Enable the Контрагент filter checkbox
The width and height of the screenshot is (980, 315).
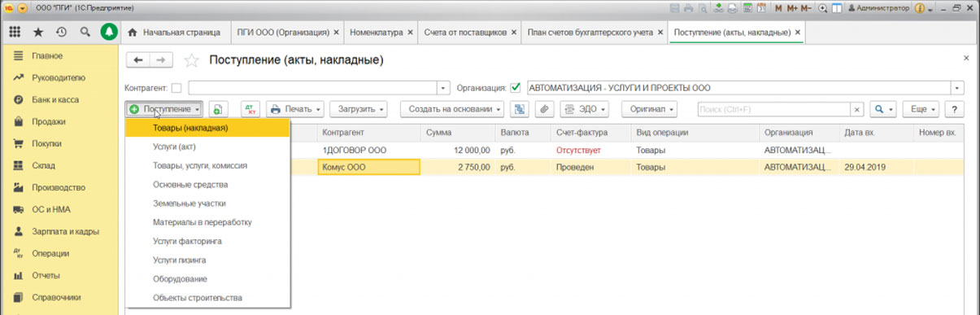(x=176, y=88)
